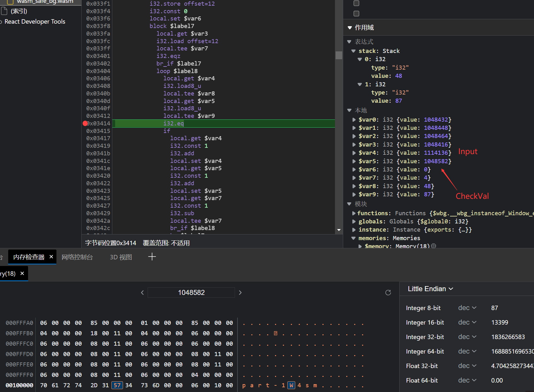Select the ASCII character W in memory view
Viewport: 534px width, 392px height.
[291, 385]
